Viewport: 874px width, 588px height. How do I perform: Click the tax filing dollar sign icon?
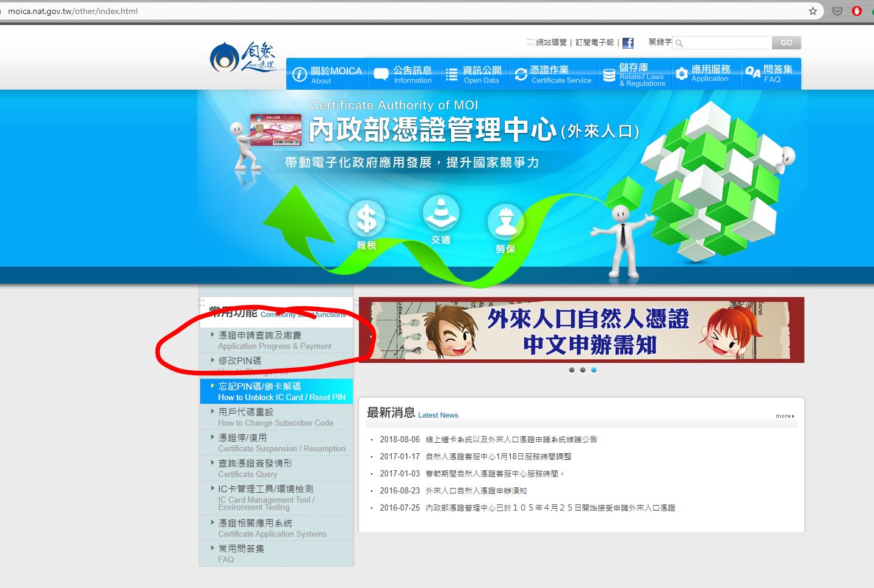pos(366,219)
